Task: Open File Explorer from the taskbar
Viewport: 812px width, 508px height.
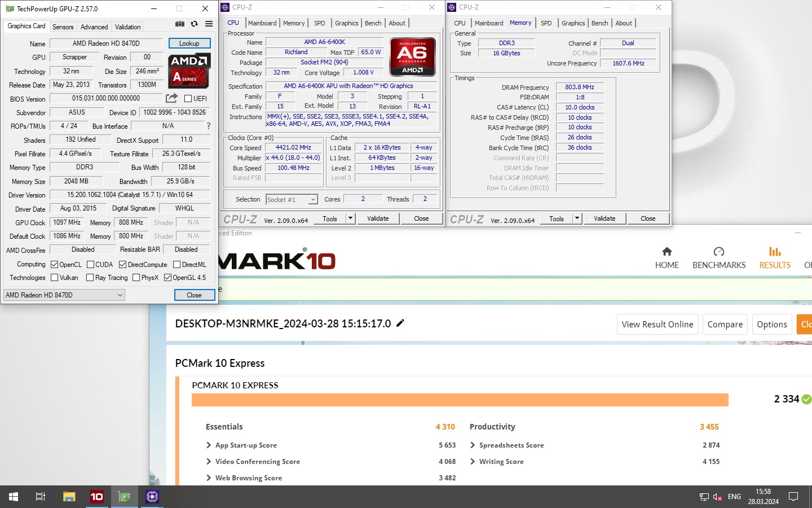Action: [x=69, y=497]
